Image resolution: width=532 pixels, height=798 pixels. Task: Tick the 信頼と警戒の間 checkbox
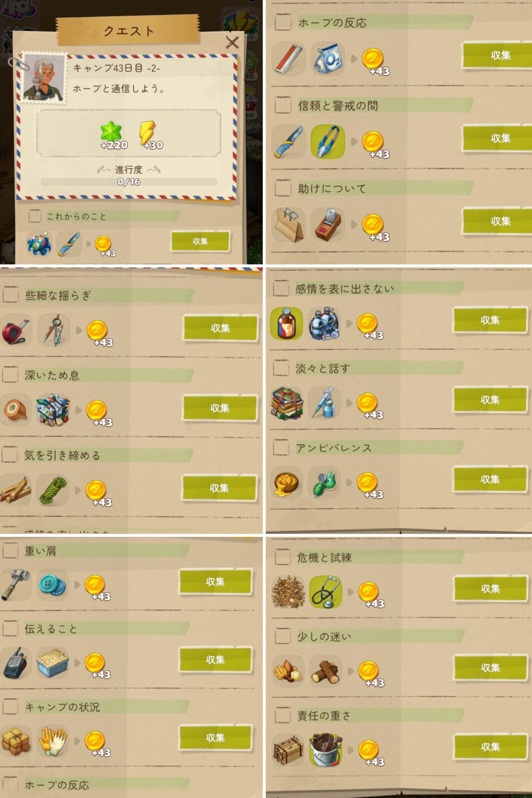coord(283,105)
